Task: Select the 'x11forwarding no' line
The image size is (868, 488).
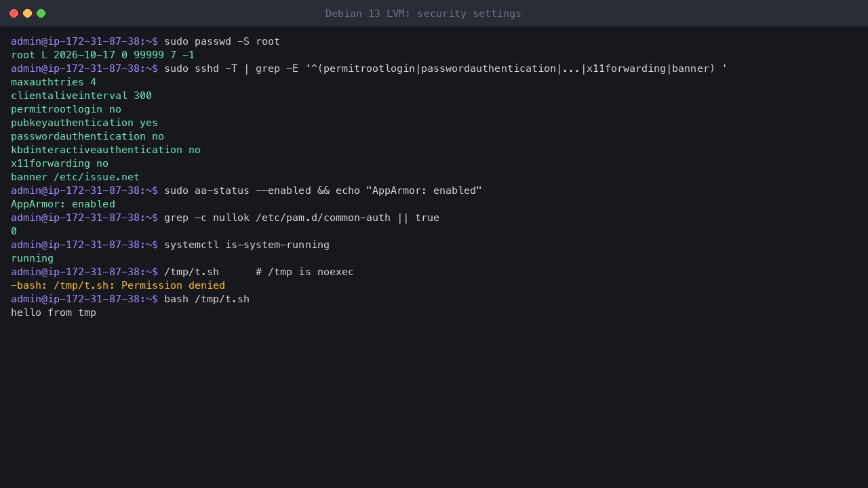Action: (60, 163)
